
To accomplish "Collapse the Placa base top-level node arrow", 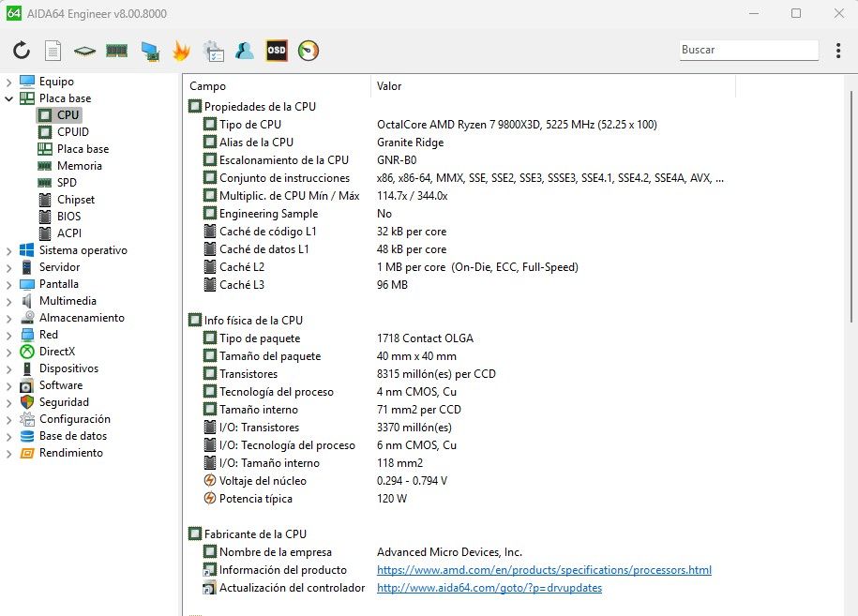I will (8, 99).
